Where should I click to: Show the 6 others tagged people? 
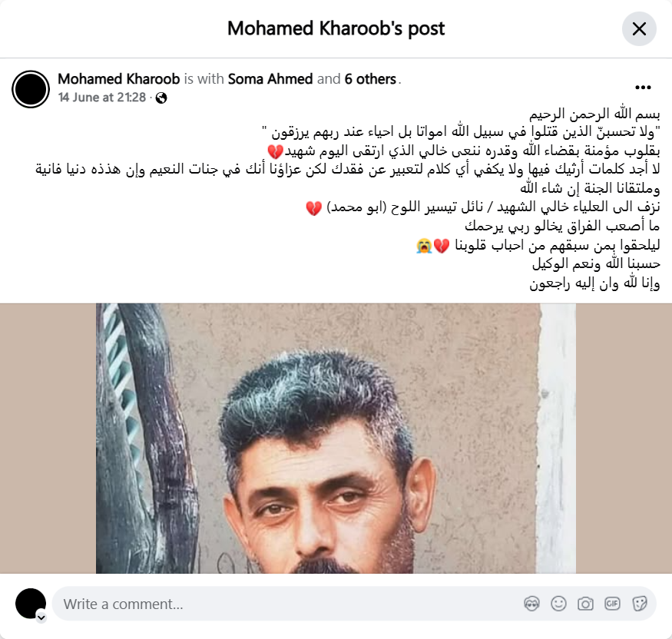tap(370, 79)
